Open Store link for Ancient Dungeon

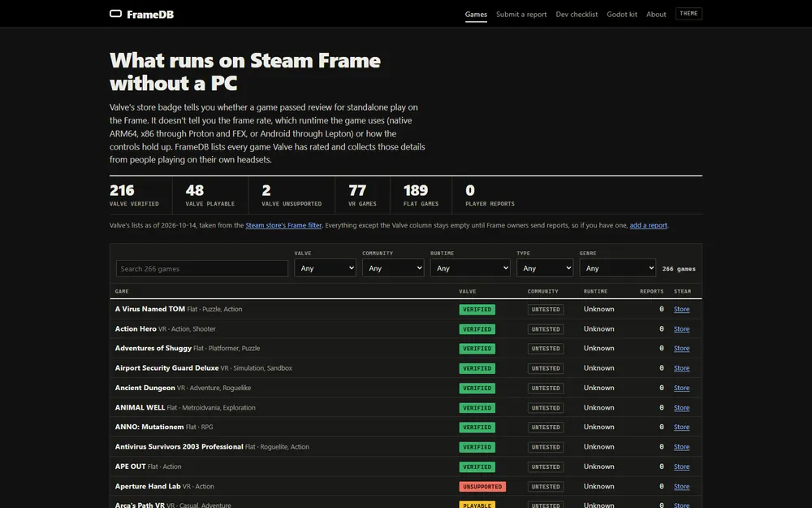(681, 388)
